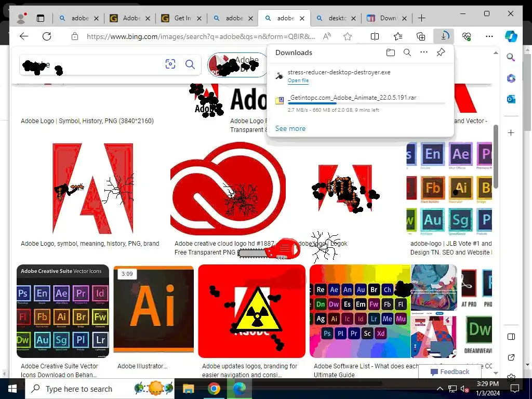
Task: Click the Adobe suggestion chip
Action: [x=237, y=64]
